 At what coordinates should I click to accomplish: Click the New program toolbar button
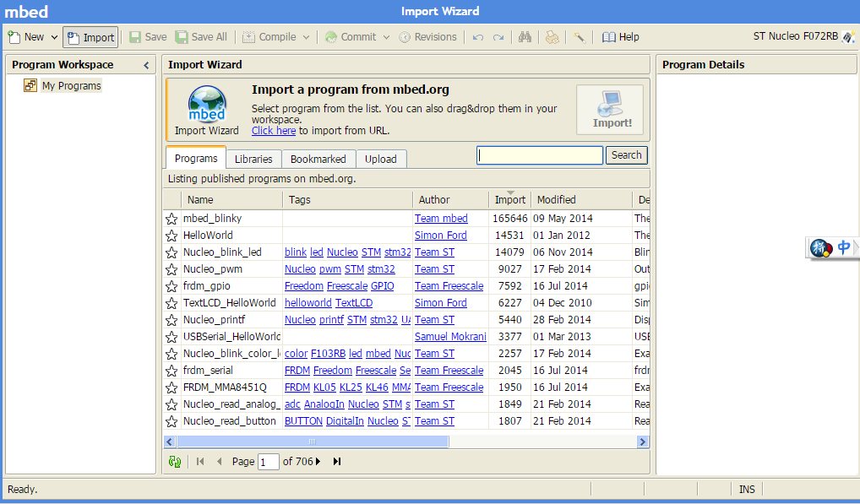point(26,37)
